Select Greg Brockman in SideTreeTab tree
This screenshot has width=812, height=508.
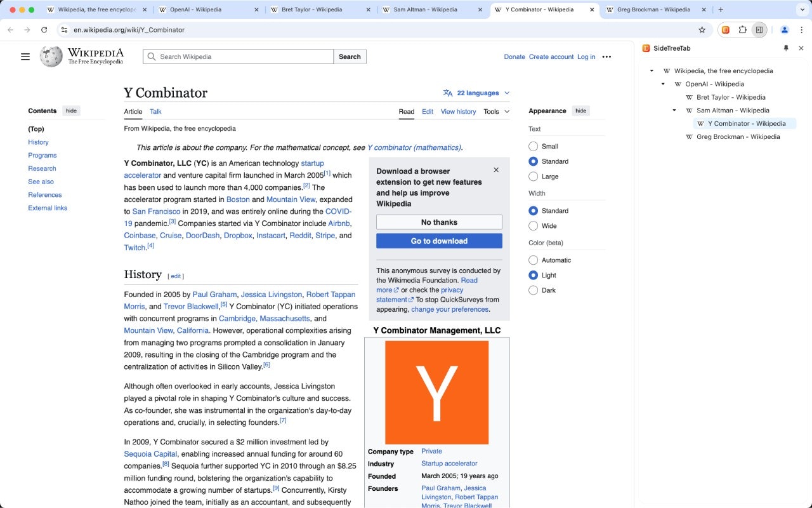pyautogui.click(x=738, y=137)
